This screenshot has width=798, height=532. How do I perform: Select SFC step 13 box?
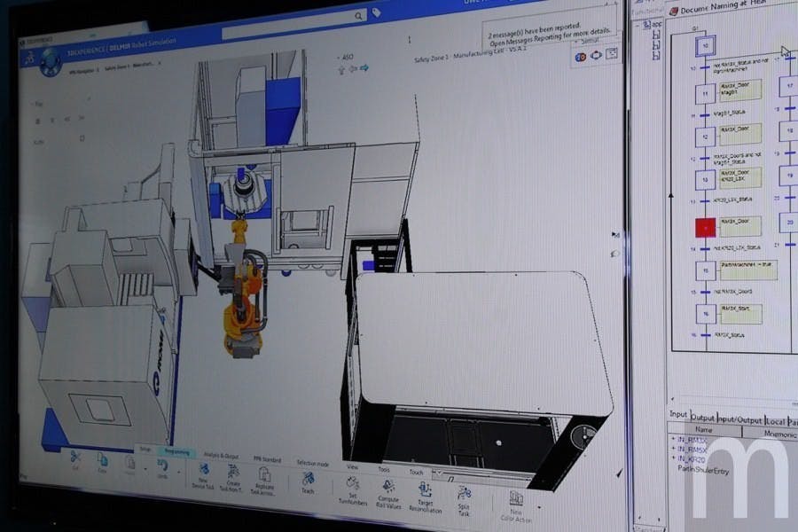(x=706, y=180)
